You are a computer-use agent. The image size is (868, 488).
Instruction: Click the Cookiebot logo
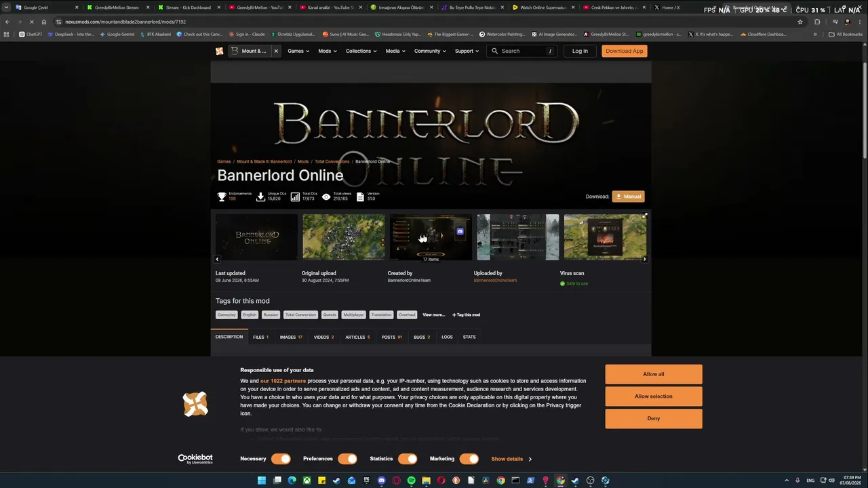(195, 459)
